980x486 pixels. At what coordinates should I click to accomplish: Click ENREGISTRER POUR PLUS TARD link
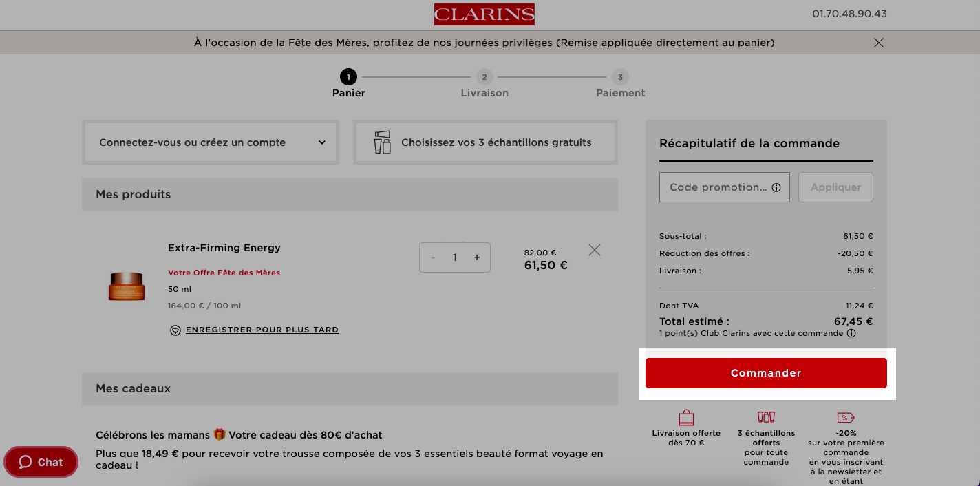click(262, 330)
